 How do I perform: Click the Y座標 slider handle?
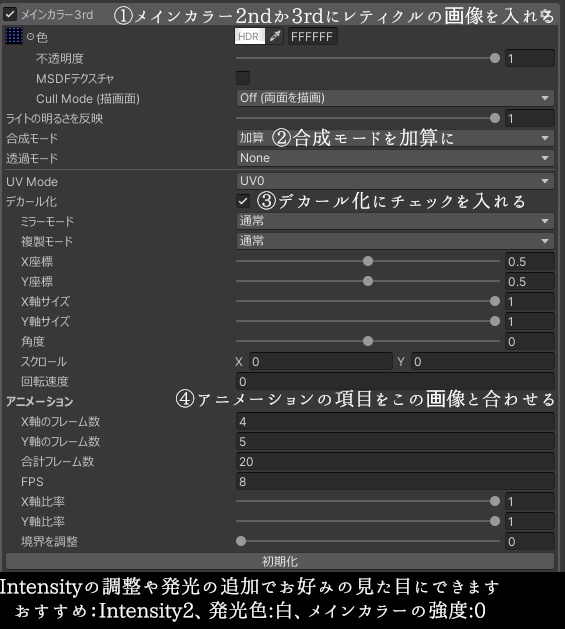pyautogui.click(x=368, y=281)
